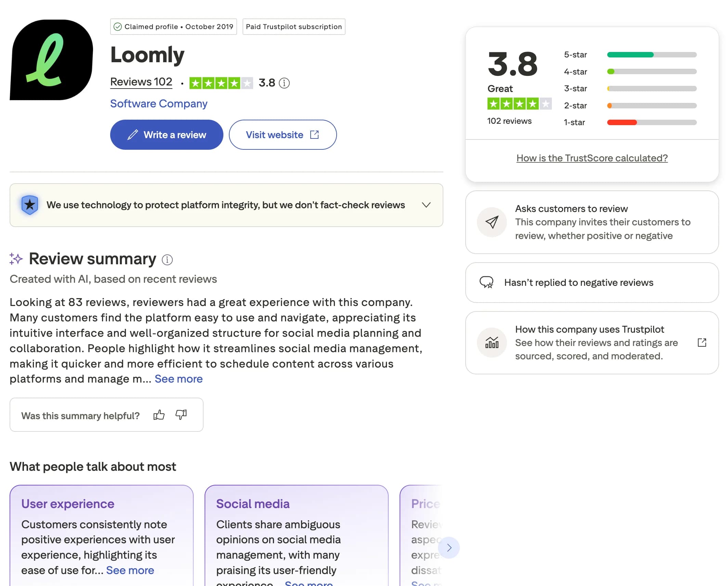Expand the platform integrity notice chevron
Screen dimensions: 728x586
point(426,205)
